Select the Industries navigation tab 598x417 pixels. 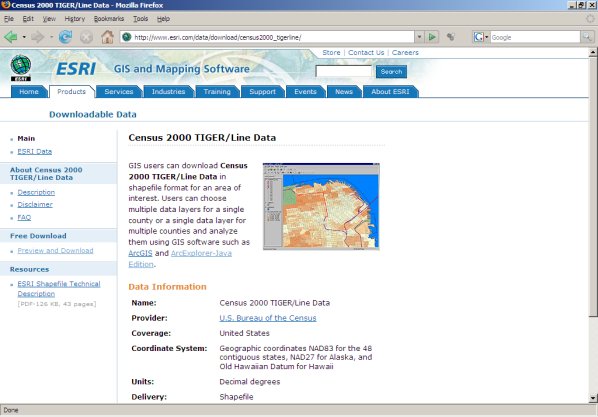[168, 92]
